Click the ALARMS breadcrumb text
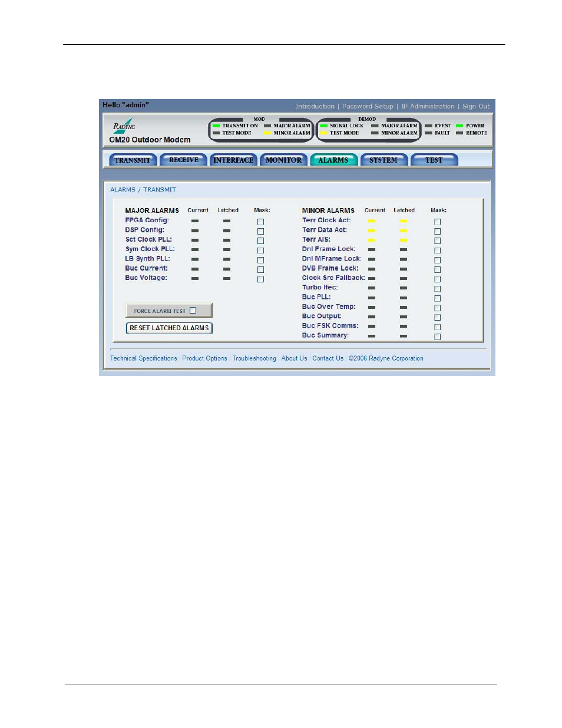This screenshot has height=728, width=562. click(x=123, y=190)
